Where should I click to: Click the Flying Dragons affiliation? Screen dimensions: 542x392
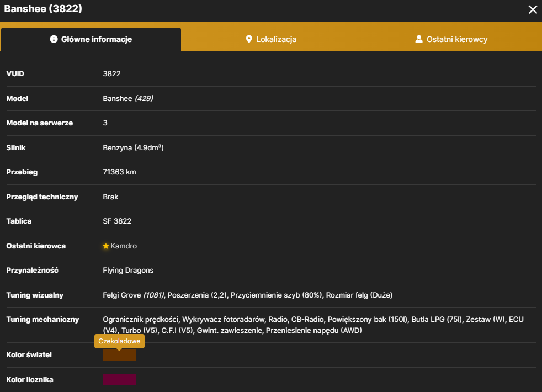pyautogui.click(x=128, y=271)
